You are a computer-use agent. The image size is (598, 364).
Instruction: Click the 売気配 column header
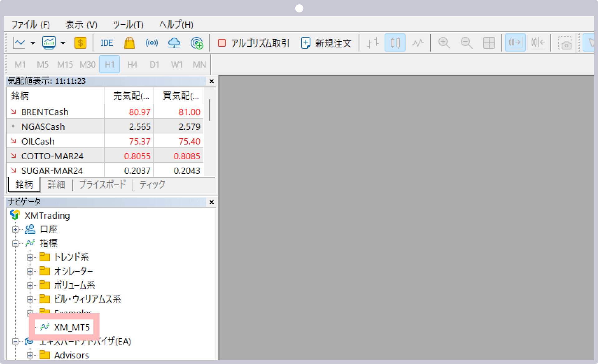coord(129,96)
